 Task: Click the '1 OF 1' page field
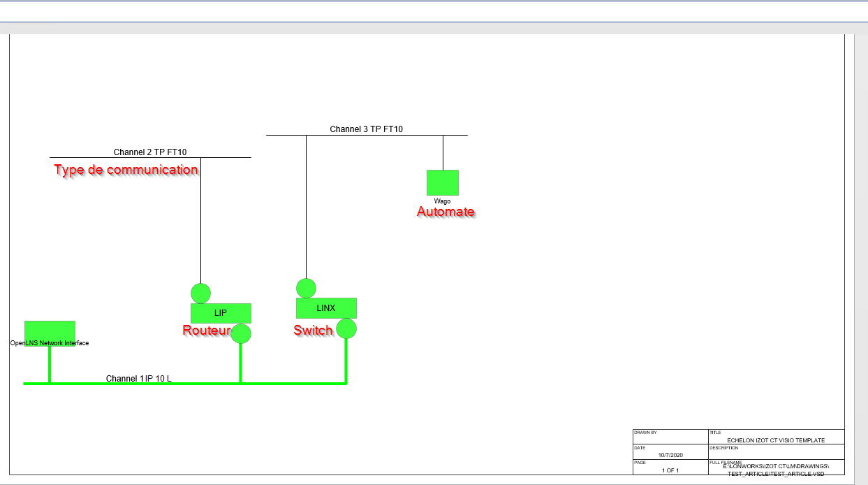point(670,470)
